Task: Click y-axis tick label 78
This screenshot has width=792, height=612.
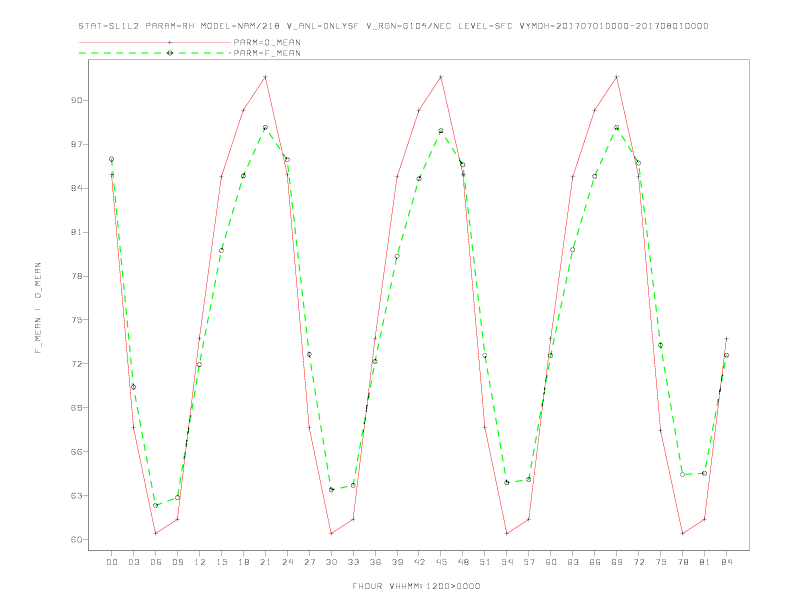Action: 76,276
